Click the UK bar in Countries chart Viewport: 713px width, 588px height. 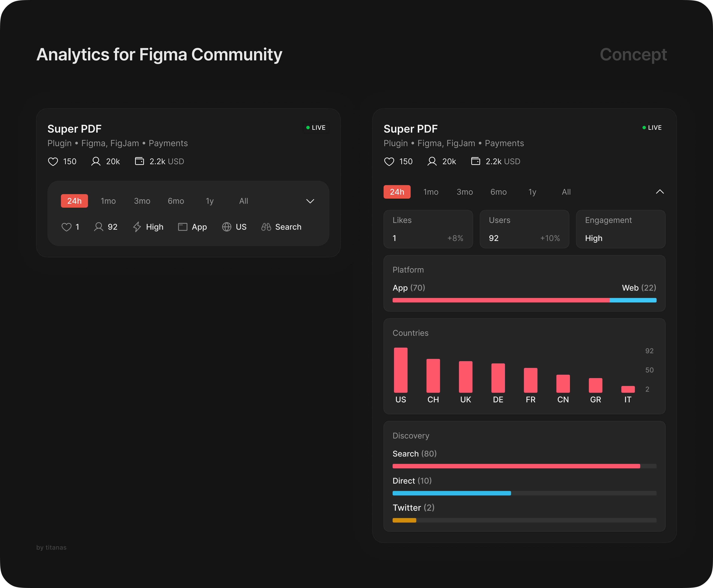(x=466, y=377)
